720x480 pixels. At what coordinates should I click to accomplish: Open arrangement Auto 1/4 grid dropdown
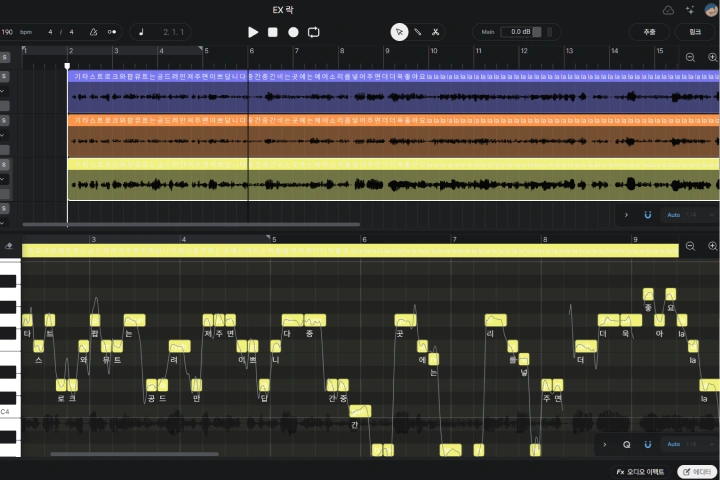[688, 215]
